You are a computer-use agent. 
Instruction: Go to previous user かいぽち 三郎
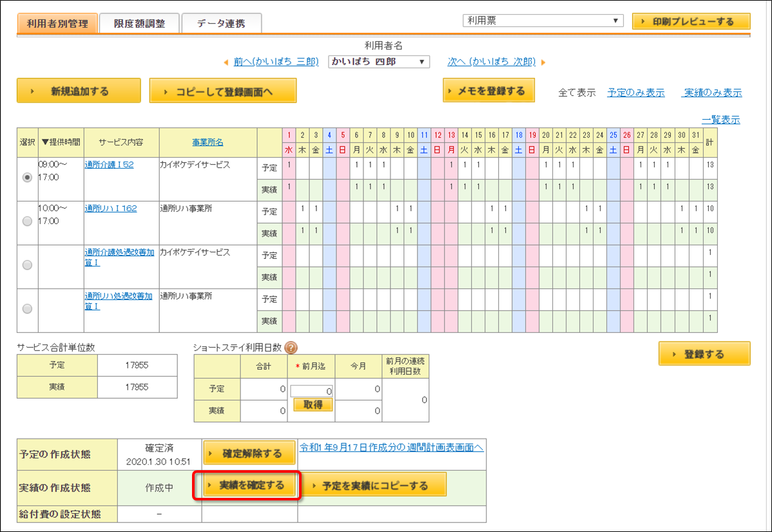pos(276,62)
